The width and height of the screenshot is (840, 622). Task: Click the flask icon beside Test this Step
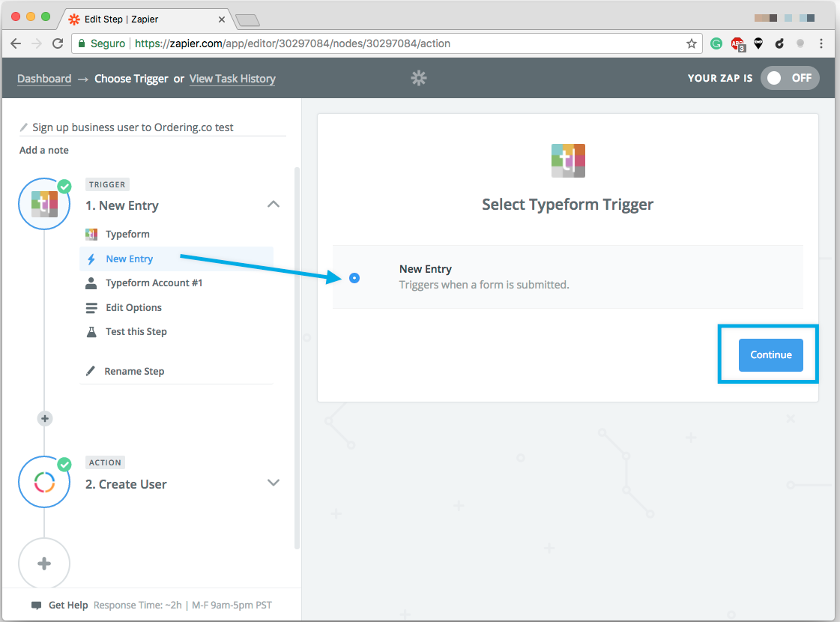coord(91,332)
